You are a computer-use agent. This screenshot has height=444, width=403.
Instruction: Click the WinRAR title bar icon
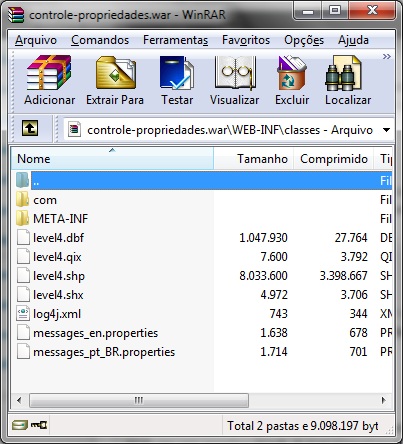(16, 15)
